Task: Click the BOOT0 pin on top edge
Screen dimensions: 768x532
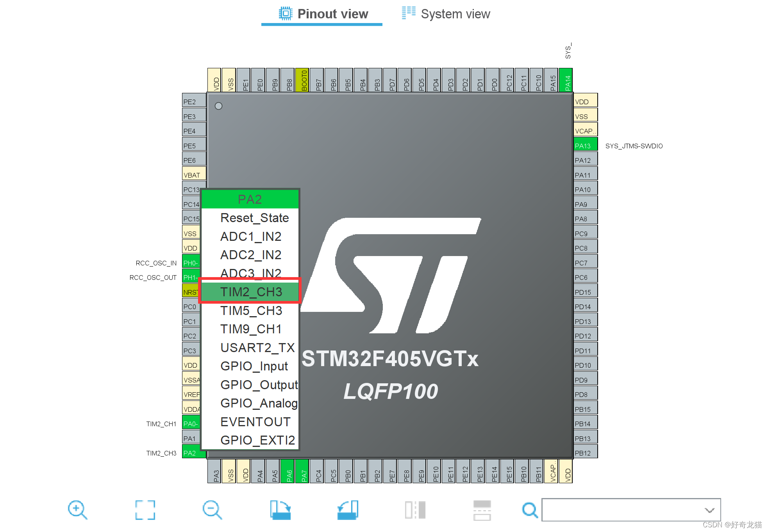Action: [x=302, y=80]
